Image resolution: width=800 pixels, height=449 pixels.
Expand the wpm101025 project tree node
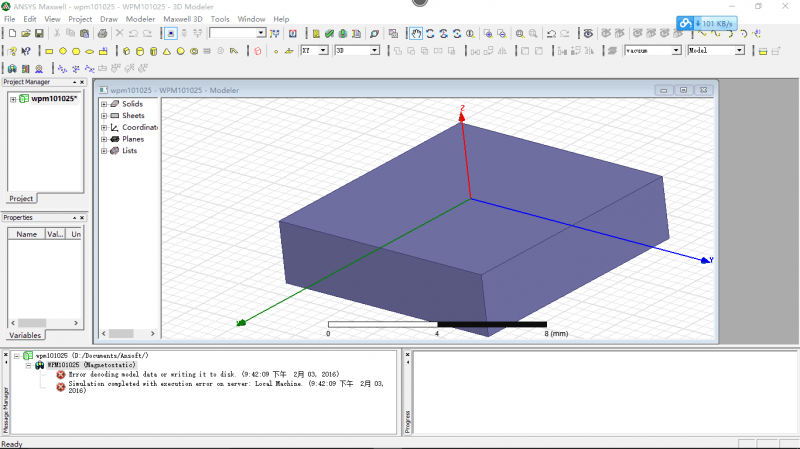click(x=13, y=99)
